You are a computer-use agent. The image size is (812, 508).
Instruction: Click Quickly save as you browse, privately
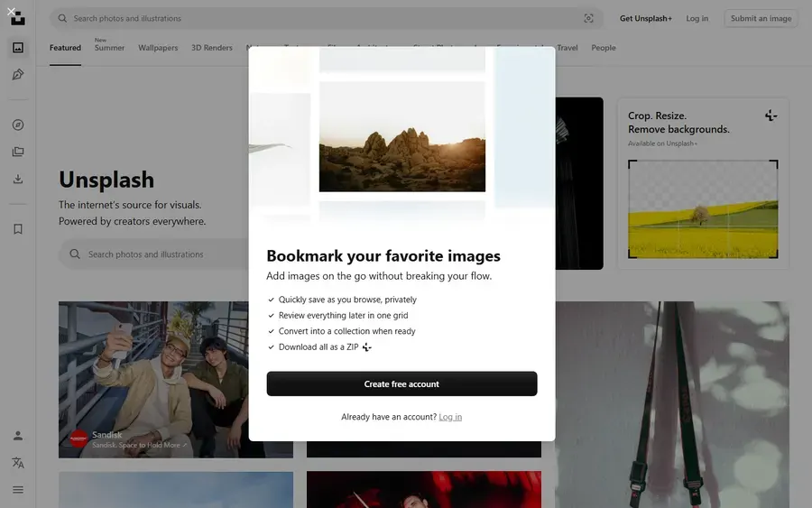[x=347, y=300]
